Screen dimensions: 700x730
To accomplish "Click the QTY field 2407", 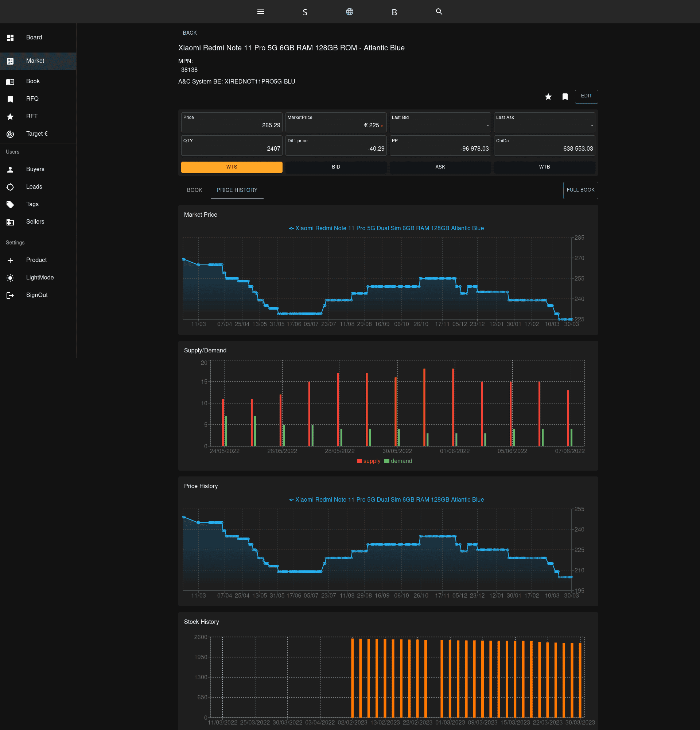I will (x=232, y=146).
